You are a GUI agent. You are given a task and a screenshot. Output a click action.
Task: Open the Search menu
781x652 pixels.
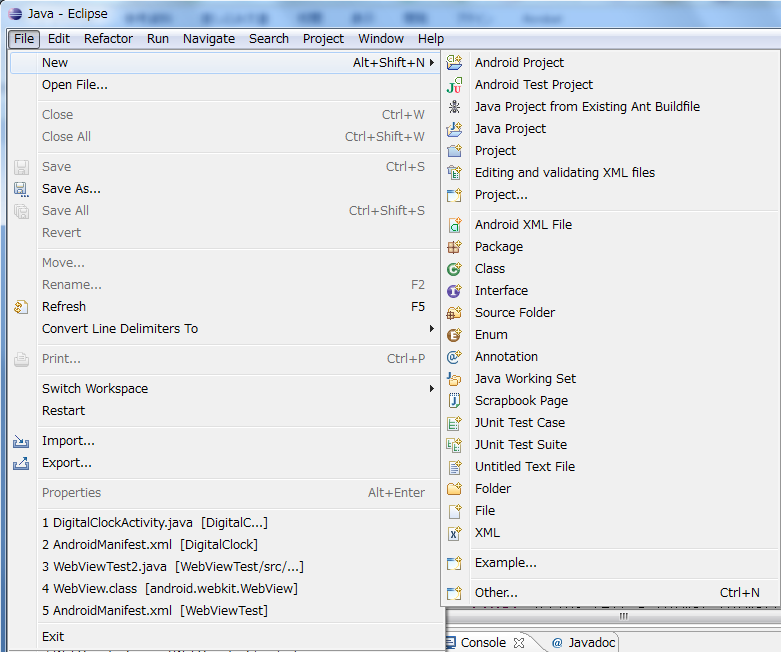click(x=269, y=39)
